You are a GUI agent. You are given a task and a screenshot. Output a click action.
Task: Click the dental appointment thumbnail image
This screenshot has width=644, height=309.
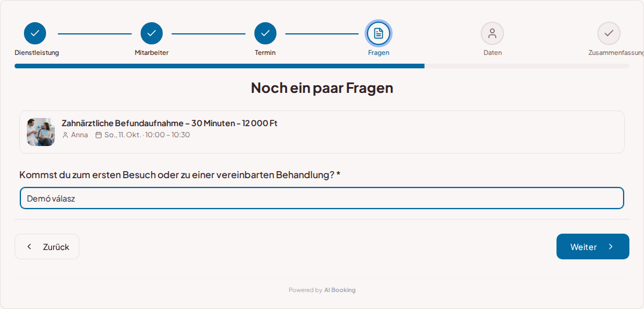tap(41, 132)
